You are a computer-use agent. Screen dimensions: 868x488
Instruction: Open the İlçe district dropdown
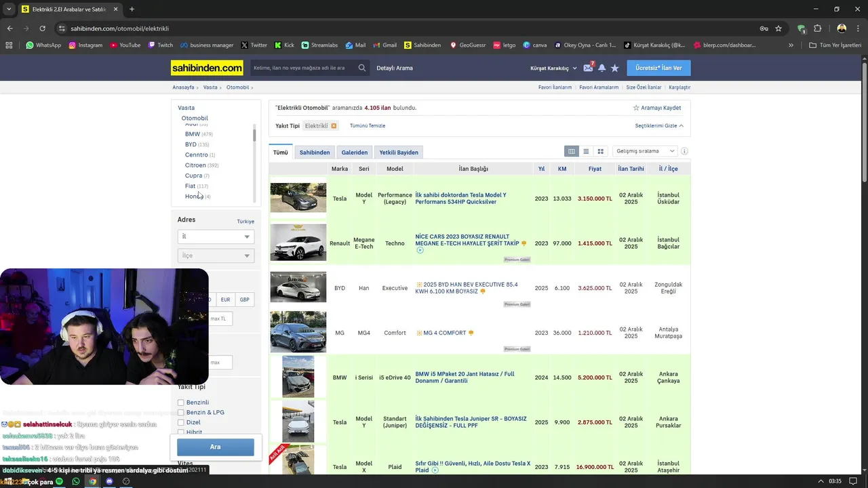pos(216,256)
